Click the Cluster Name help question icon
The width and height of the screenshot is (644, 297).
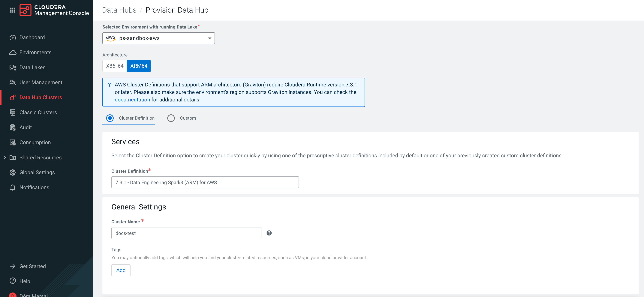[x=269, y=233]
